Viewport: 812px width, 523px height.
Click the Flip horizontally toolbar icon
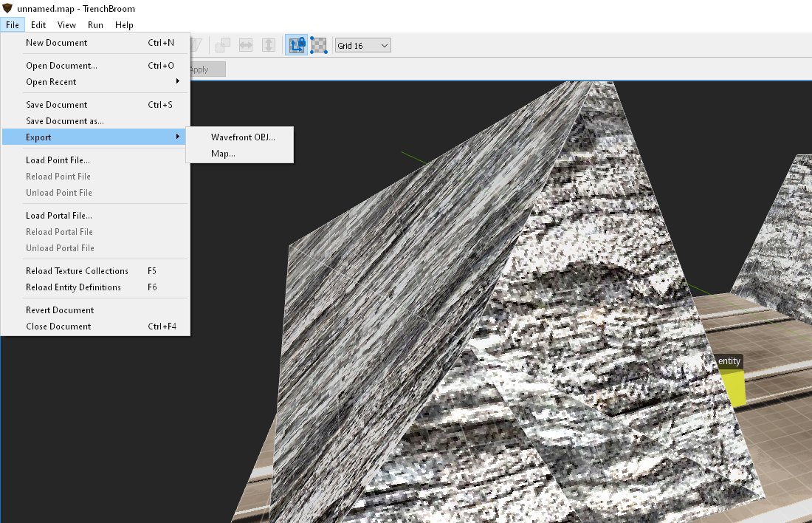tap(246, 45)
